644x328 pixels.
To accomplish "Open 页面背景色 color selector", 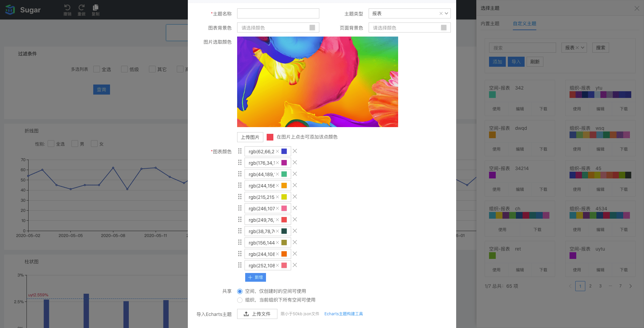I will tap(410, 28).
